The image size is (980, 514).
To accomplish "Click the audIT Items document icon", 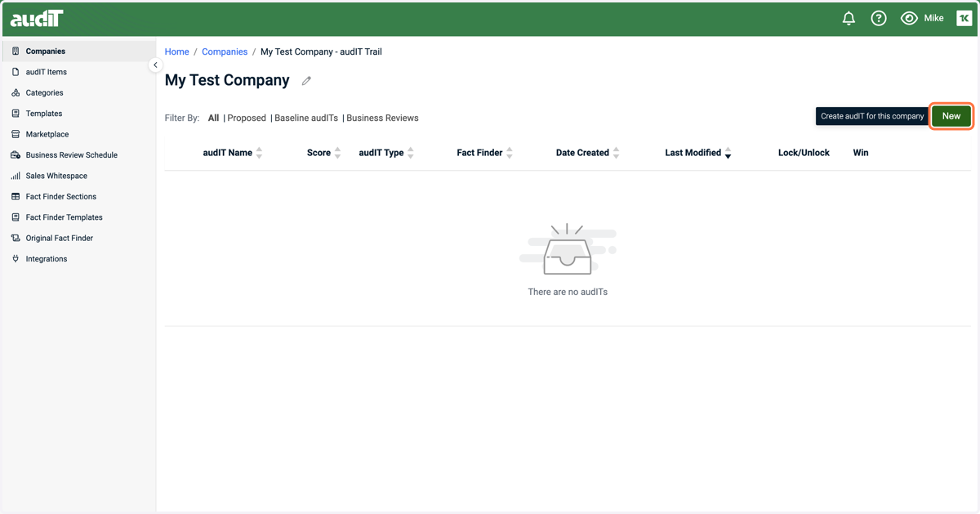I will (x=16, y=72).
